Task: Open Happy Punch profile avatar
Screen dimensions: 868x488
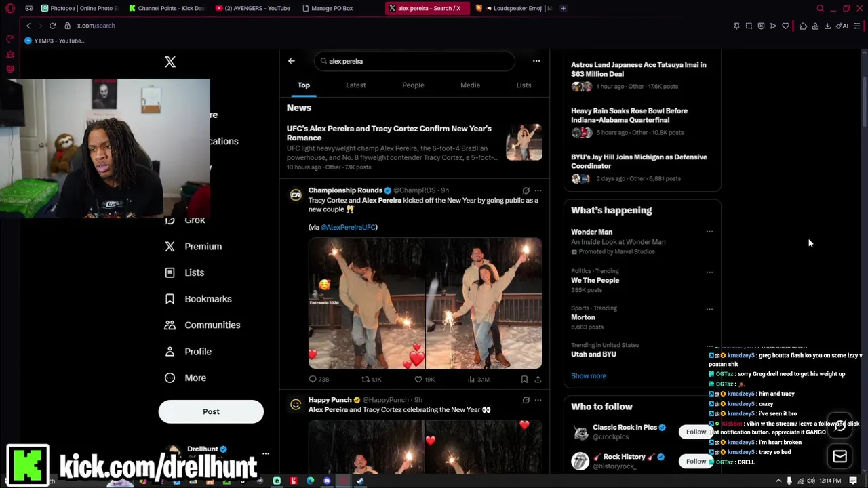Action: [296, 405]
